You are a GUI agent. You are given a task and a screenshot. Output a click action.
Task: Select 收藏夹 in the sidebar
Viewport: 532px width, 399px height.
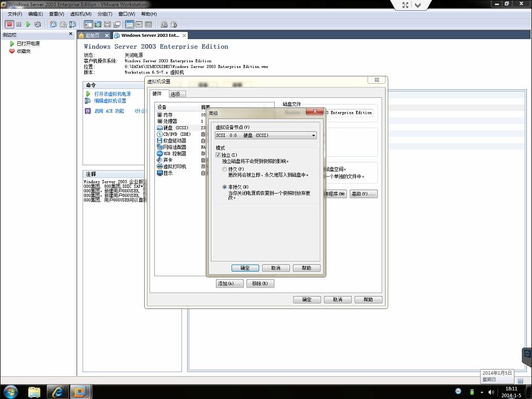23,51
